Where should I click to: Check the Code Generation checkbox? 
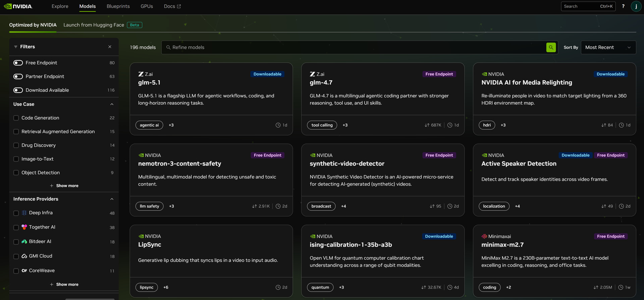click(x=16, y=118)
